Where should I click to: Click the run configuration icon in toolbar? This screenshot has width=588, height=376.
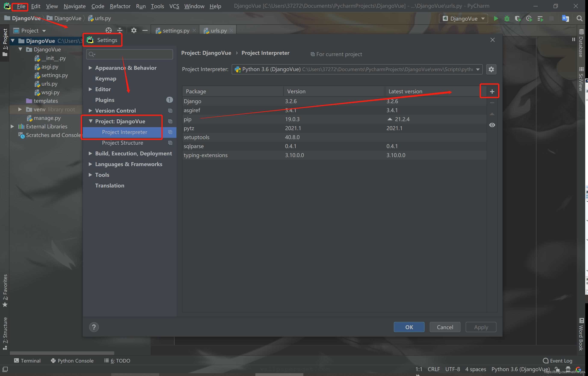tap(464, 18)
